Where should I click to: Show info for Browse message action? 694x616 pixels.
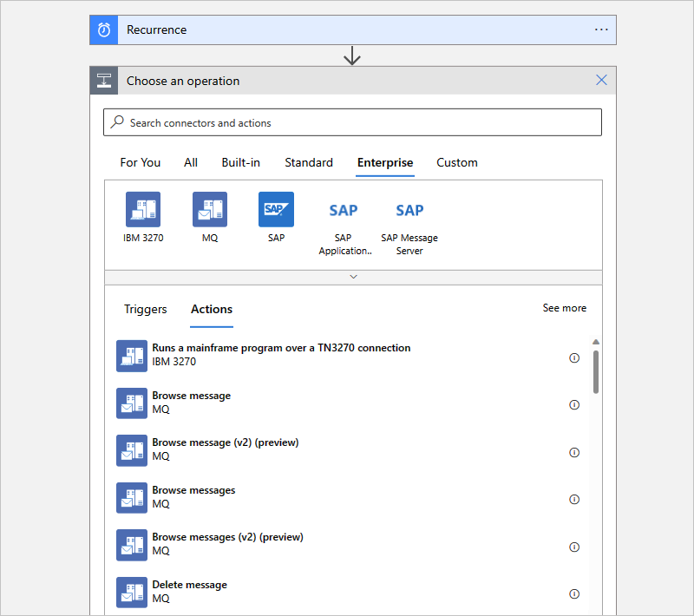tap(574, 405)
